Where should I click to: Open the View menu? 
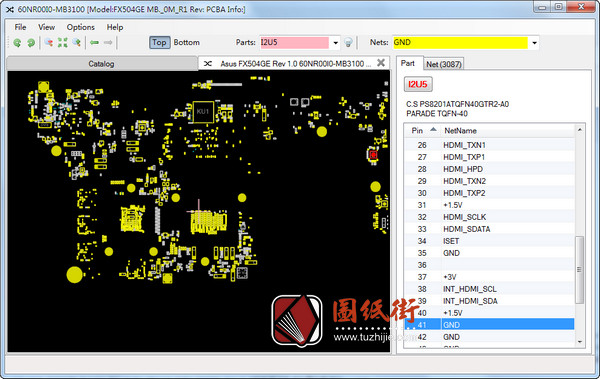tap(46, 27)
